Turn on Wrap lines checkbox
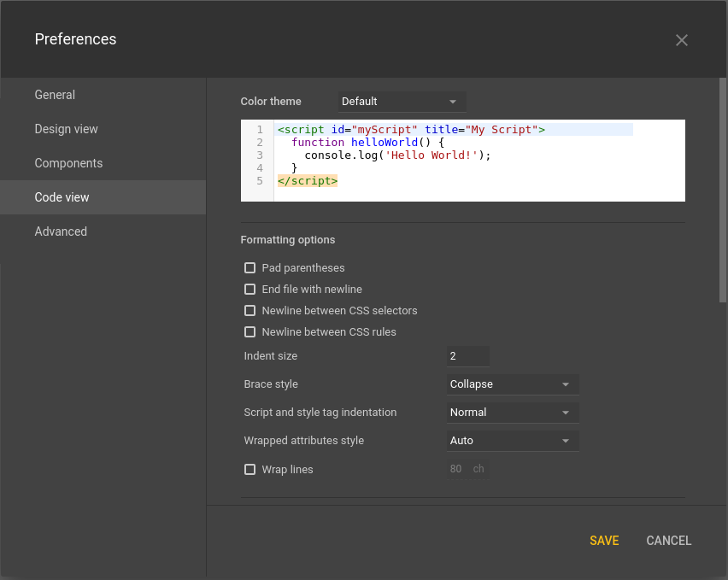 [250, 469]
